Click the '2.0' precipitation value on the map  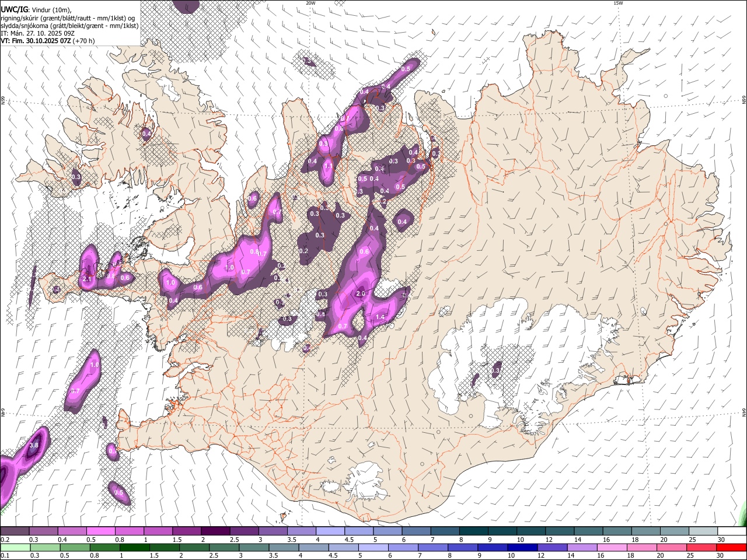[x=361, y=293]
